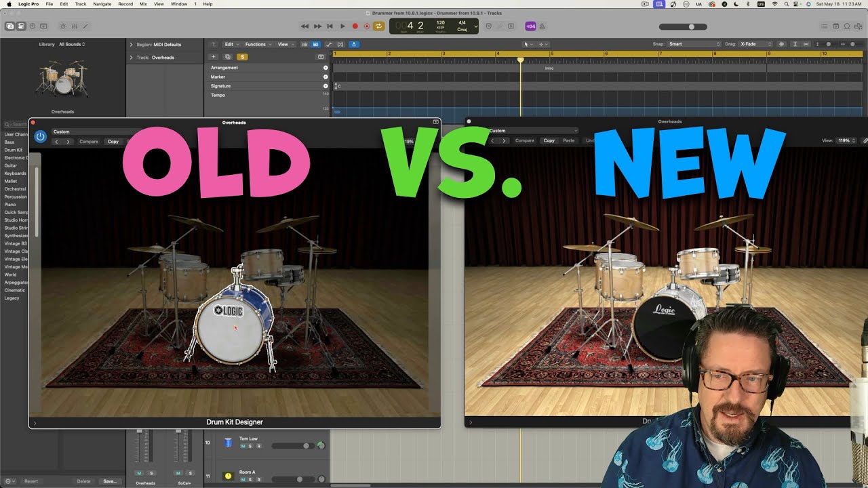The width and height of the screenshot is (868, 488).
Task: Toggle the blue list view icon in tracks bar
Action: [x=316, y=44]
